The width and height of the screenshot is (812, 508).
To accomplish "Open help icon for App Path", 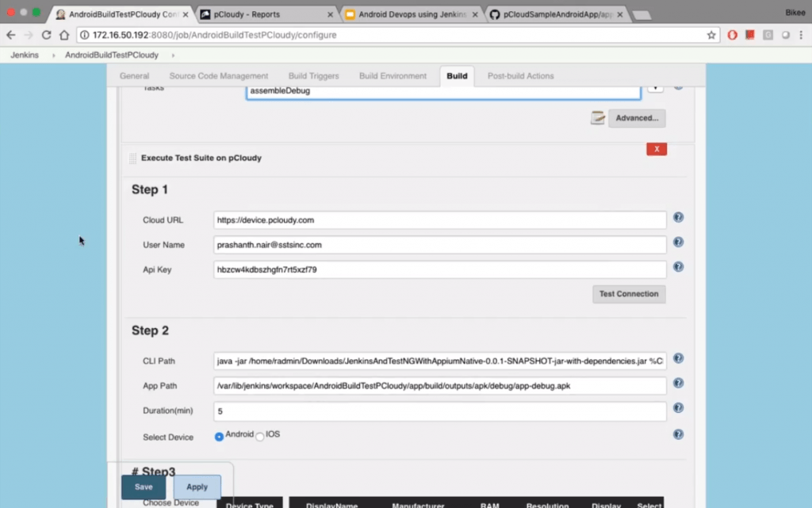I will tap(678, 384).
